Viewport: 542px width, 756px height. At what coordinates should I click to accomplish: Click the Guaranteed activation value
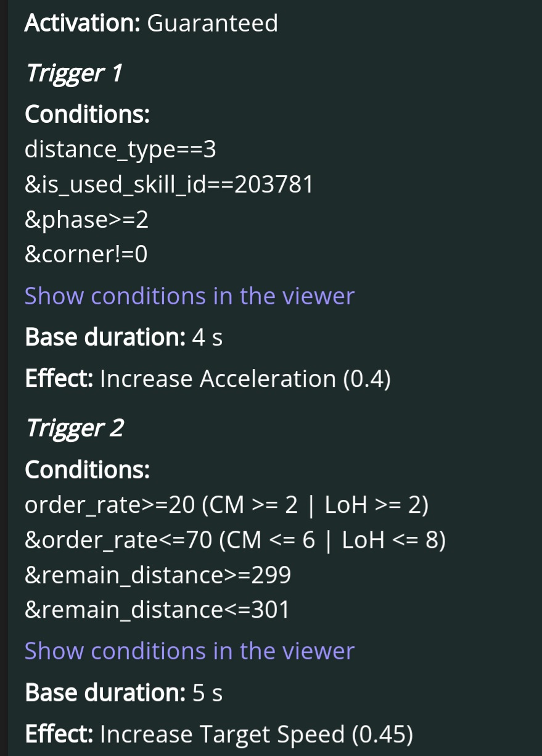pos(213,23)
